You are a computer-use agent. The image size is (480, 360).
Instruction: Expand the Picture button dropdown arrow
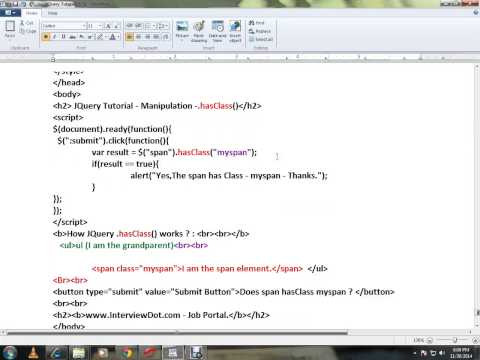pyautogui.click(x=182, y=41)
